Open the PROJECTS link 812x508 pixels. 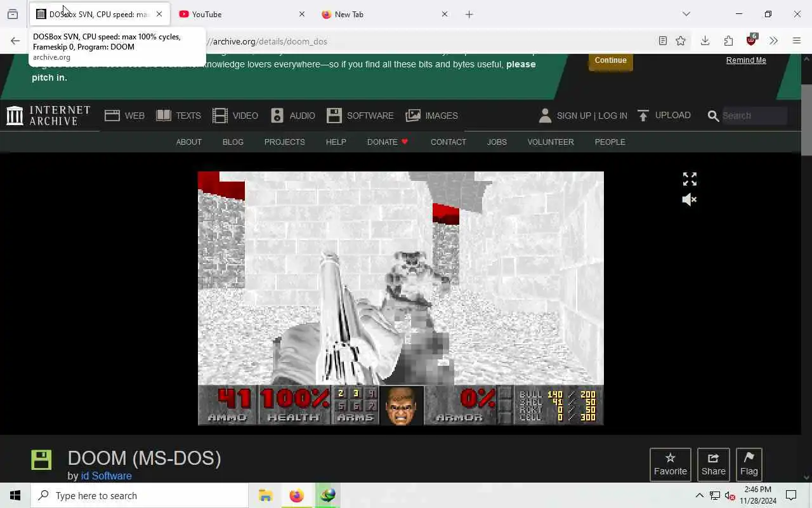coord(285,142)
